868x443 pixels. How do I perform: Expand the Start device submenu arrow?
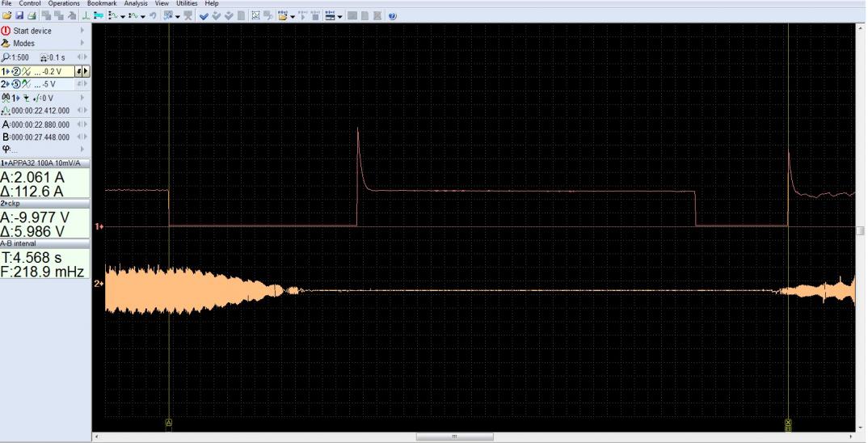point(82,31)
